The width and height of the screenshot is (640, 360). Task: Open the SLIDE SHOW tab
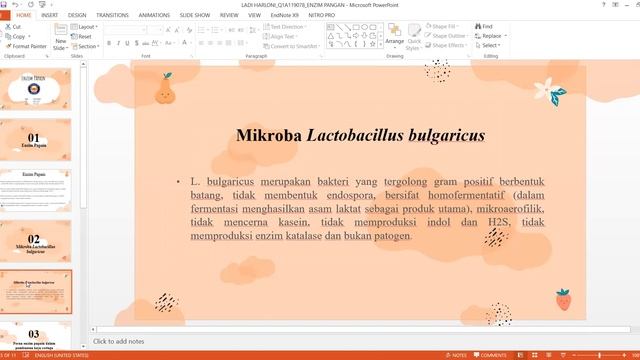tap(195, 15)
